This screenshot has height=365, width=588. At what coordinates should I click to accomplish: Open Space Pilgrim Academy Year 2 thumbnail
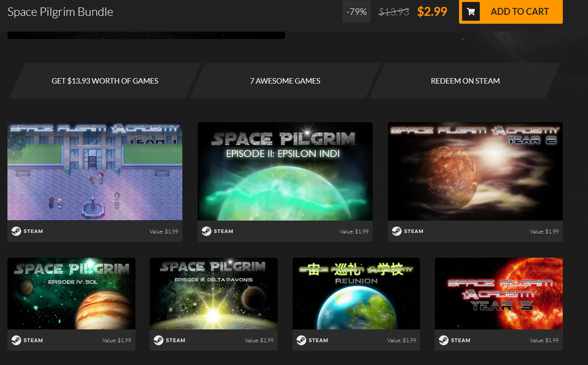point(475,171)
